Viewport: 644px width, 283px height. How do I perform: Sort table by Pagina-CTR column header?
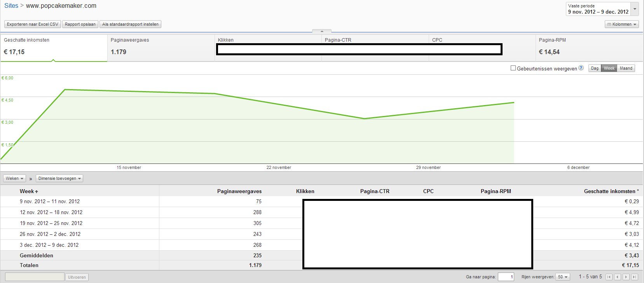[375, 191]
